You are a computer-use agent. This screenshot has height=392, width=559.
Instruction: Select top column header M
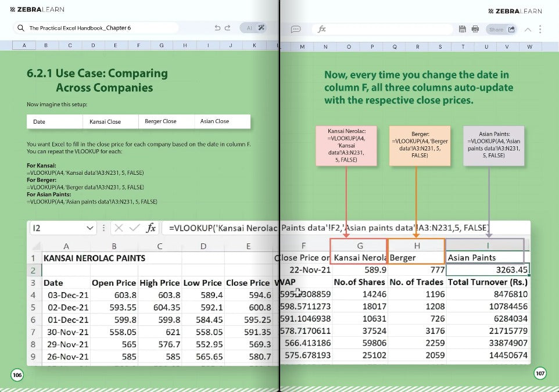pos(302,46)
